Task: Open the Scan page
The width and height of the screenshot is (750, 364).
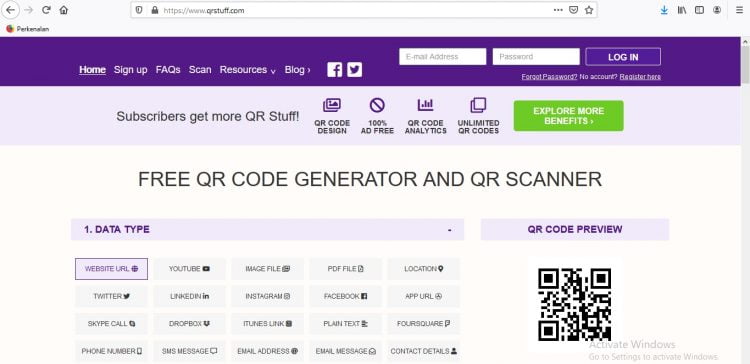Action: (x=200, y=70)
